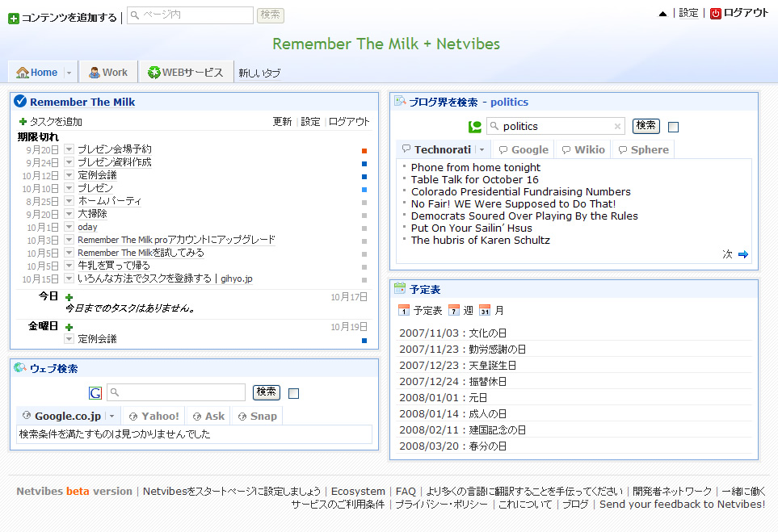Screen dimensions: 778x532
Task: Click the FAQ footer link
Action: point(406,492)
